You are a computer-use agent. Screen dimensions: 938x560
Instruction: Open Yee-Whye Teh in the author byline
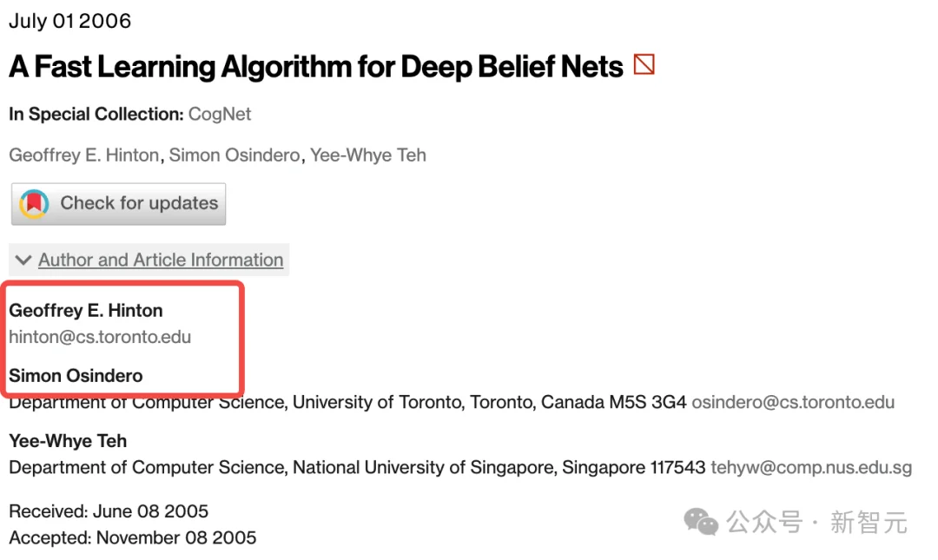click(x=368, y=155)
